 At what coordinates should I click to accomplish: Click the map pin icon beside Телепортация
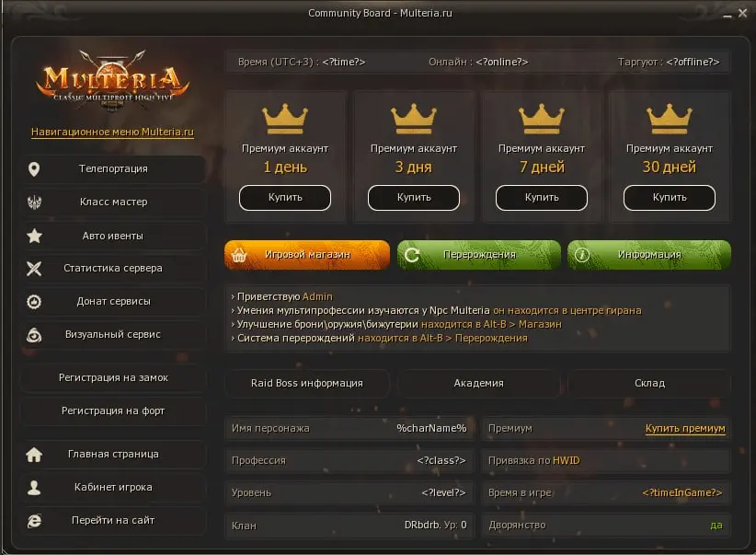click(x=34, y=169)
